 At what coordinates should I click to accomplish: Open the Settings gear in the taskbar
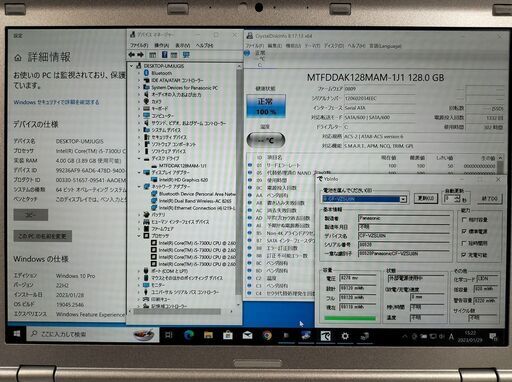click(345, 336)
